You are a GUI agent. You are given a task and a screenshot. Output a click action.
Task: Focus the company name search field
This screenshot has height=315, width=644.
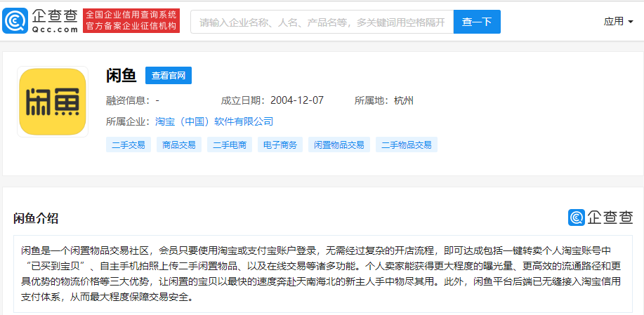pyautogui.click(x=322, y=22)
